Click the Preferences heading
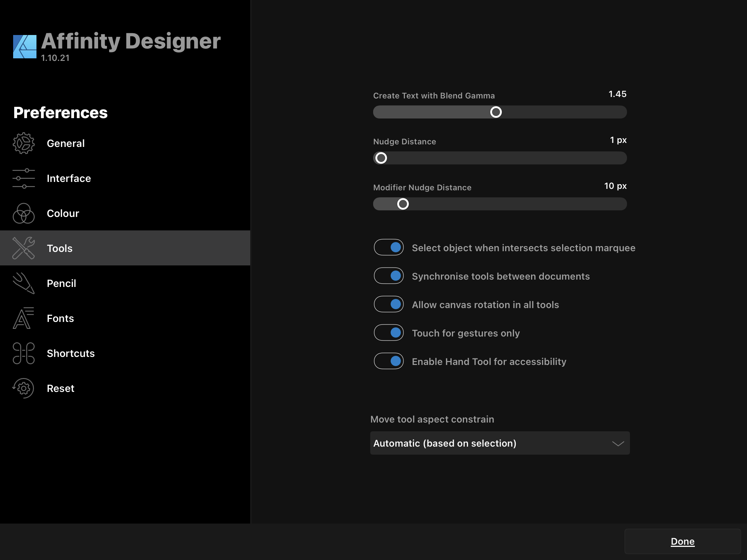 point(61,113)
